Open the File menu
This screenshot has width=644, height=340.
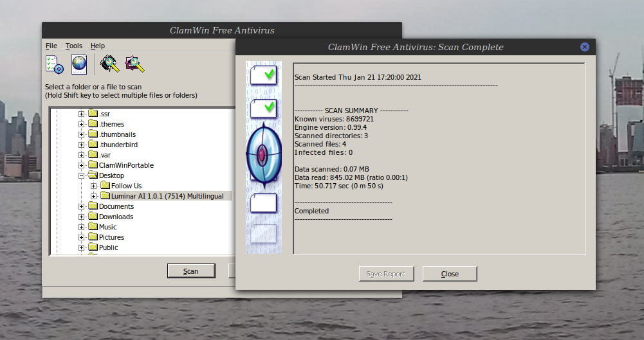51,46
